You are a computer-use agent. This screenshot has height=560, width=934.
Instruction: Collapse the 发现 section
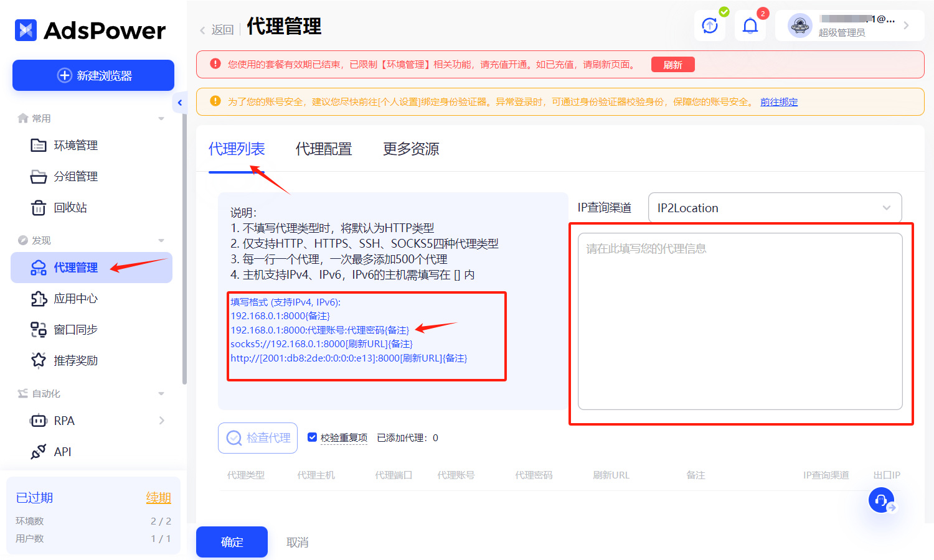click(x=161, y=240)
